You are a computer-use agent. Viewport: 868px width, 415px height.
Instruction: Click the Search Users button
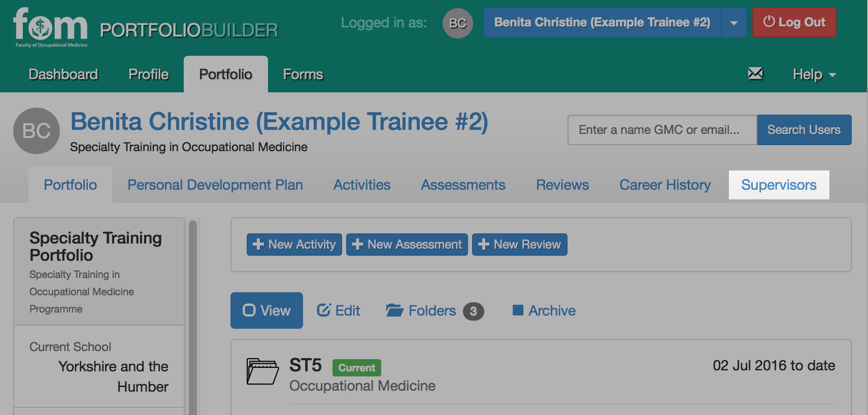[804, 130]
